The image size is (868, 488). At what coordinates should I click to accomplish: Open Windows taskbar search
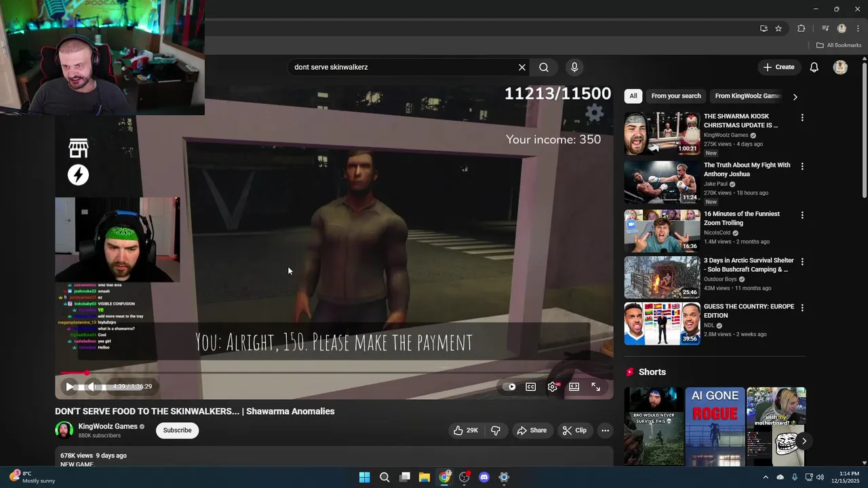384,477
